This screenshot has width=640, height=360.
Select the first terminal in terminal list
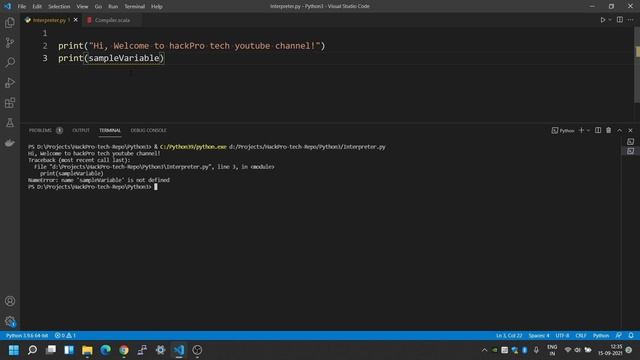click(631, 141)
